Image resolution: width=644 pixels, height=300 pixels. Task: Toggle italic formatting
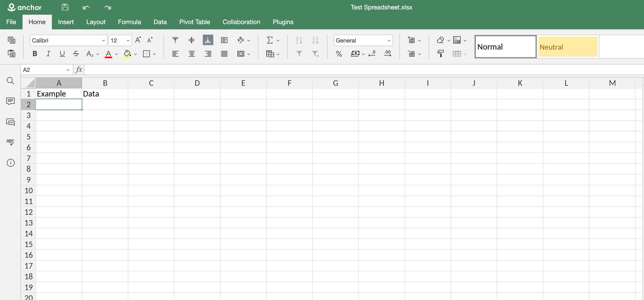[48, 54]
